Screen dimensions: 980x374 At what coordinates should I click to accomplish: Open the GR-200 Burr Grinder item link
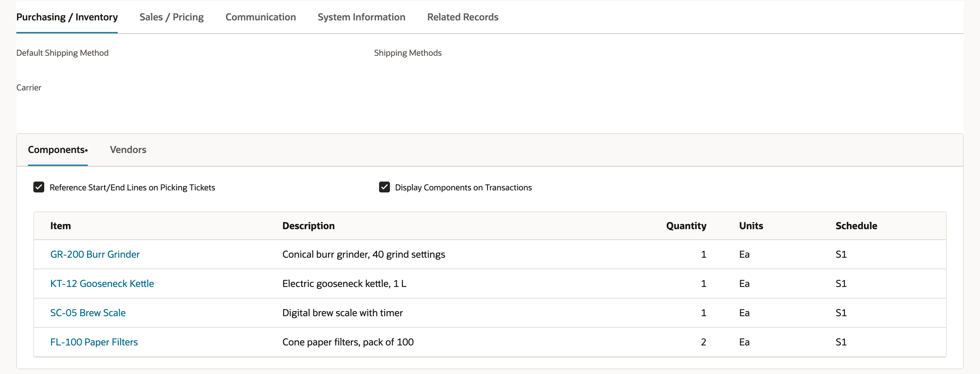pos(95,254)
